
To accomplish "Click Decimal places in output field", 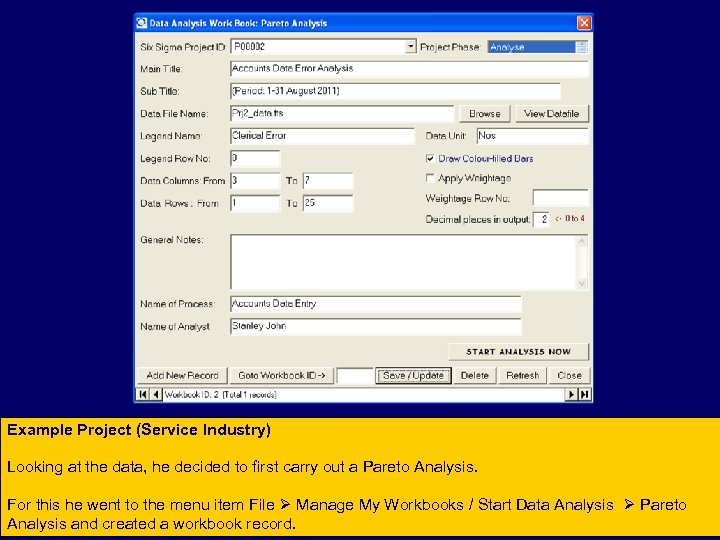I will pos(541,219).
